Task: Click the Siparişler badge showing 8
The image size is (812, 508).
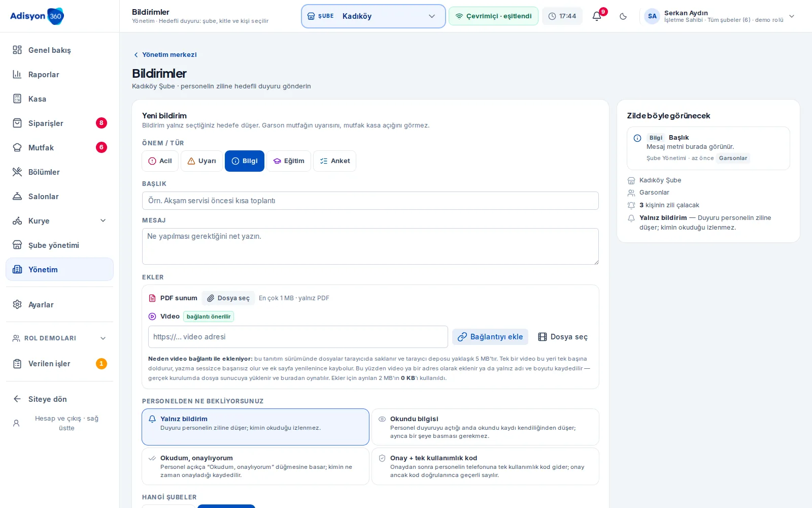Action: 101,123
